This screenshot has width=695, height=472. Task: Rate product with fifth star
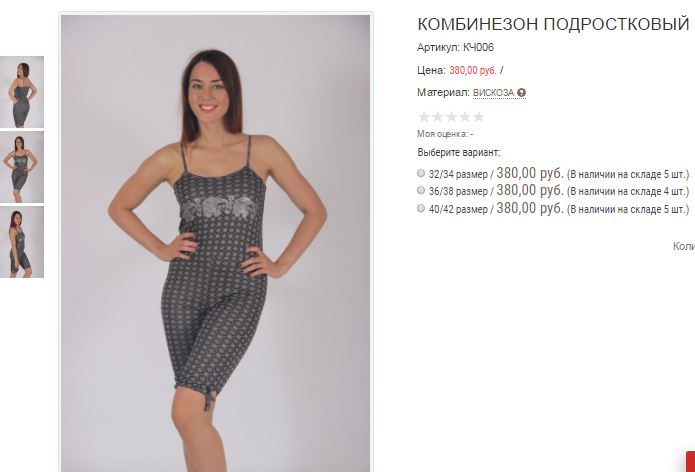pyautogui.click(x=478, y=117)
